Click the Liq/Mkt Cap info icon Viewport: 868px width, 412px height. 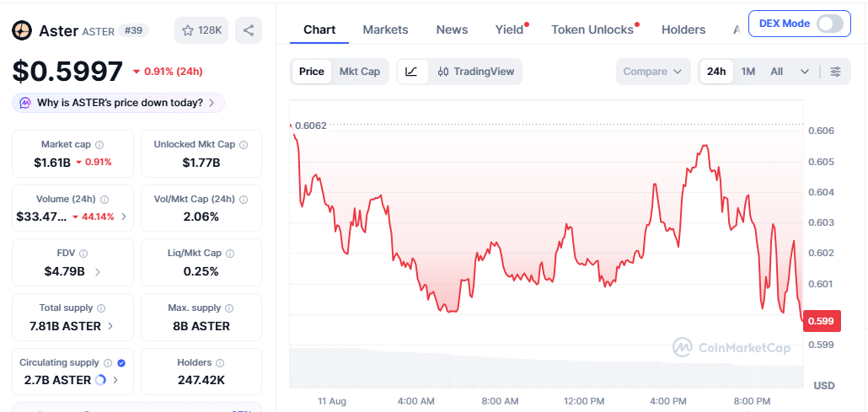pyautogui.click(x=230, y=253)
